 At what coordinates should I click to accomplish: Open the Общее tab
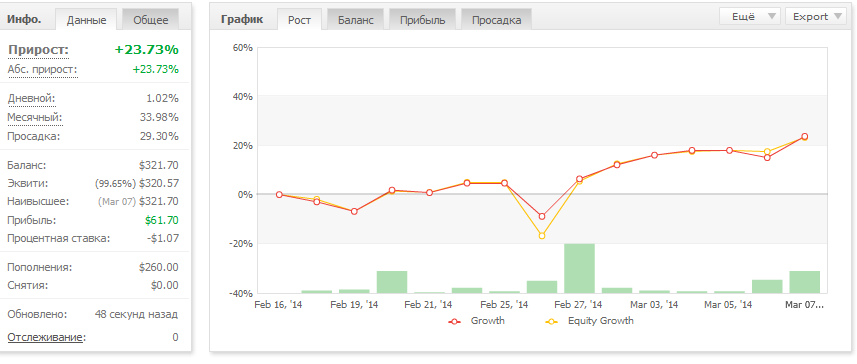coord(151,20)
